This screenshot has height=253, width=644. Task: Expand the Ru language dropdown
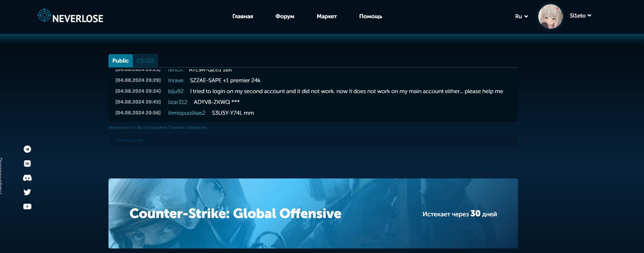click(x=521, y=16)
